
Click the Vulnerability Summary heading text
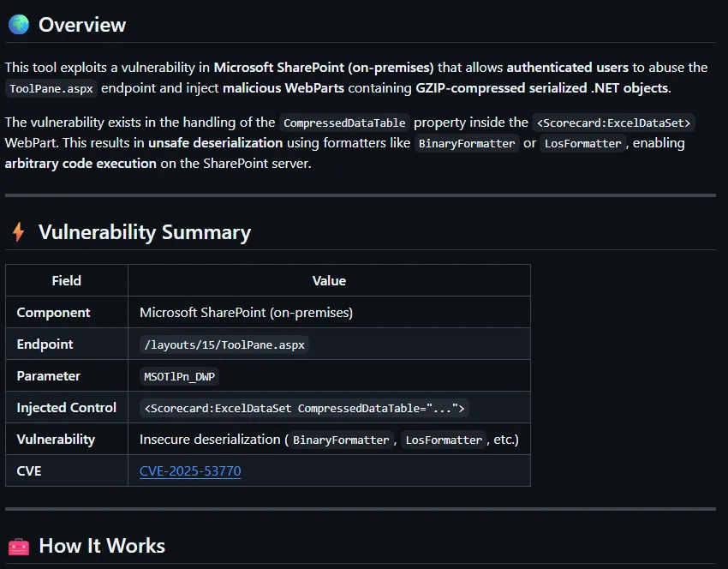[x=145, y=232]
